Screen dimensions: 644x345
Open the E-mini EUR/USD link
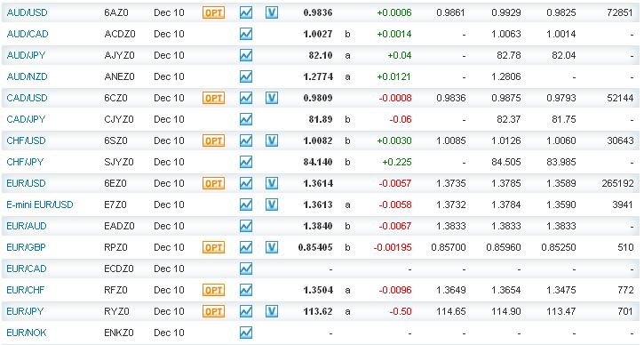[40, 205]
